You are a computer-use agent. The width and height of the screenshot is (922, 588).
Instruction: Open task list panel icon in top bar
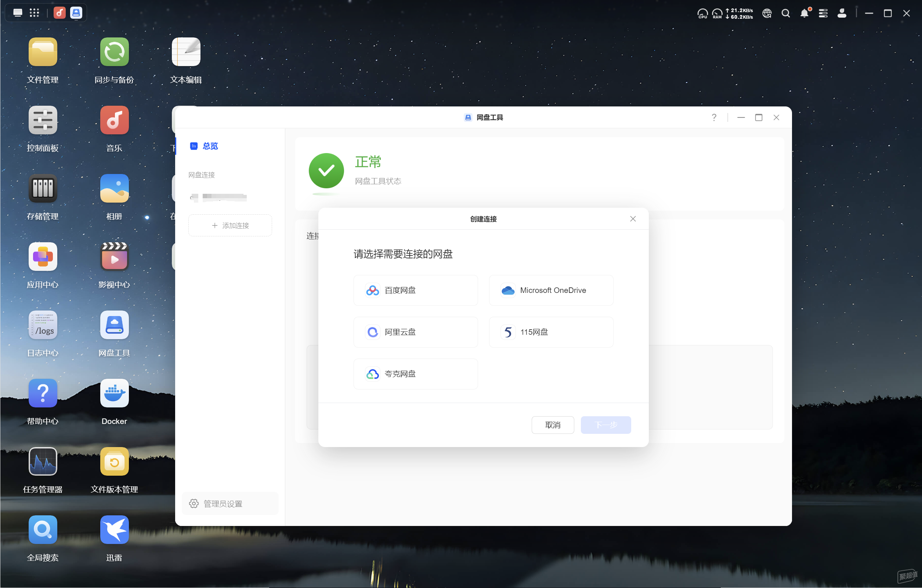823,14
